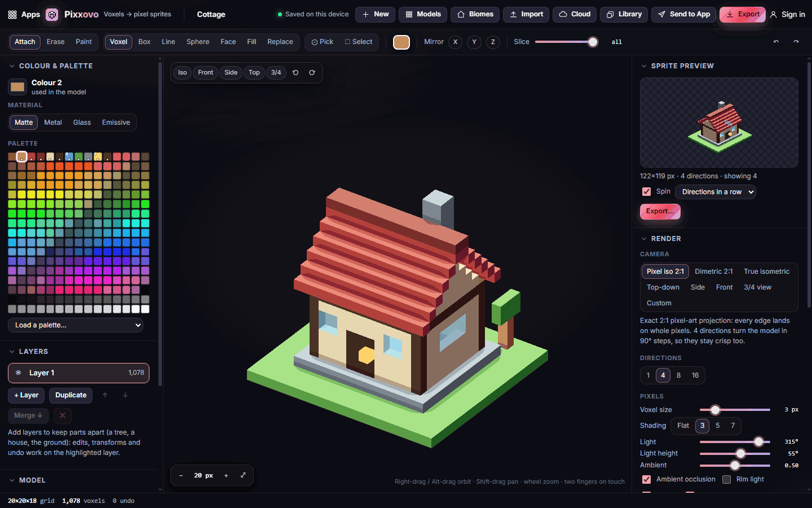This screenshot has width=812, height=508.
Task: Activate the Pick colour tool
Action: click(322, 42)
